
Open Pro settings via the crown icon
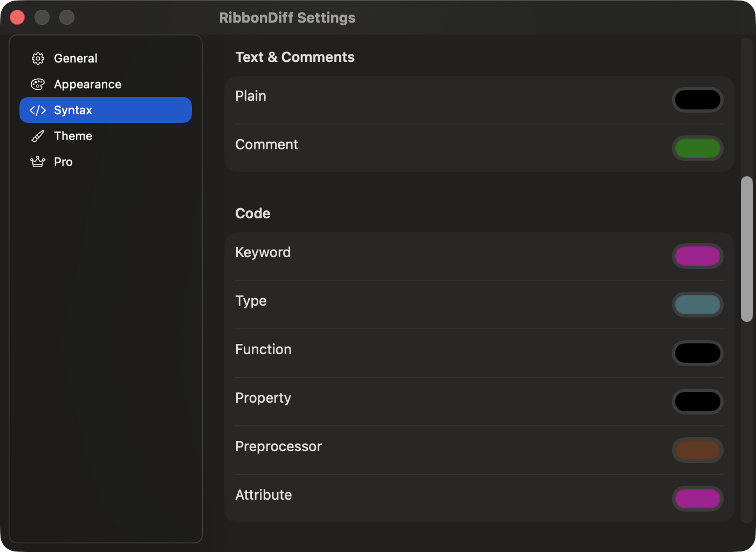(38, 162)
